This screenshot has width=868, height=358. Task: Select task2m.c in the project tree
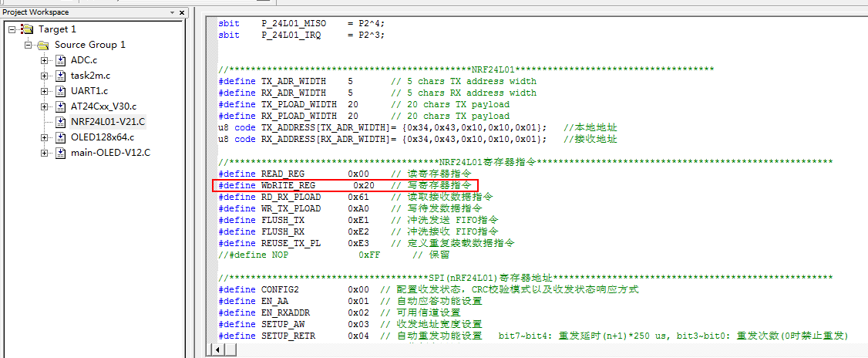pyautogui.click(x=91, y=76)
